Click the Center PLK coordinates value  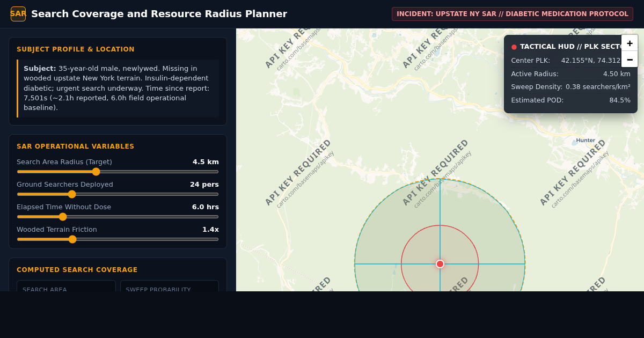[591, 61]
